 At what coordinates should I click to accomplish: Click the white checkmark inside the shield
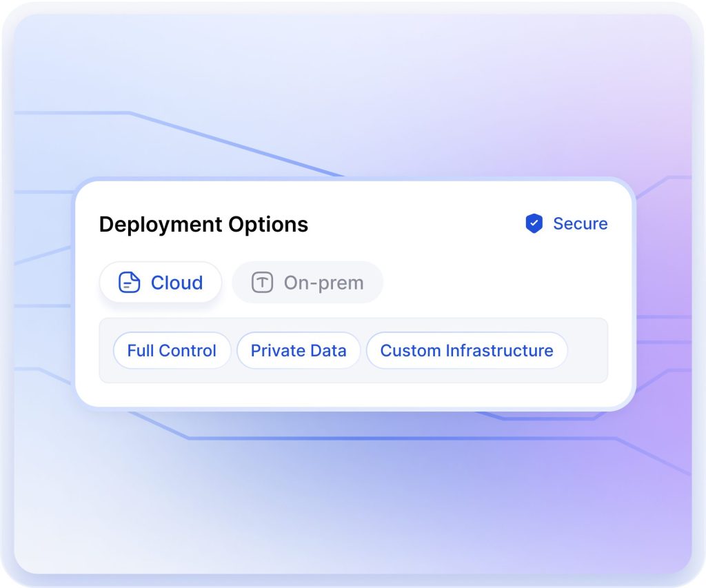(534, 223)
